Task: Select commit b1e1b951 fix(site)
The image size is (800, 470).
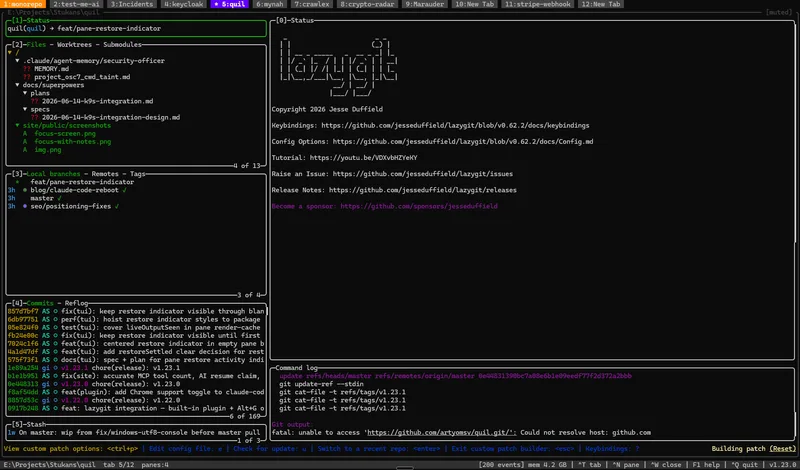Action: (x=136, y=376)
